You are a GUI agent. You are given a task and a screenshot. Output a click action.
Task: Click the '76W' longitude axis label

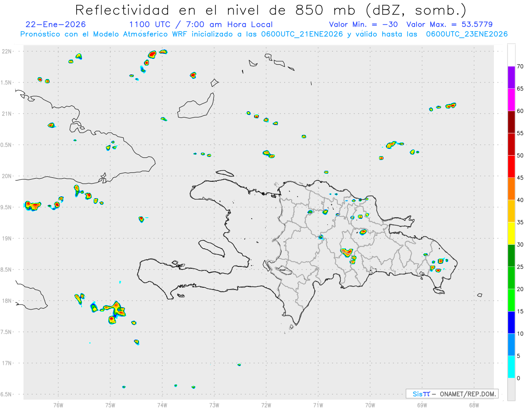(x=58, y=405)
